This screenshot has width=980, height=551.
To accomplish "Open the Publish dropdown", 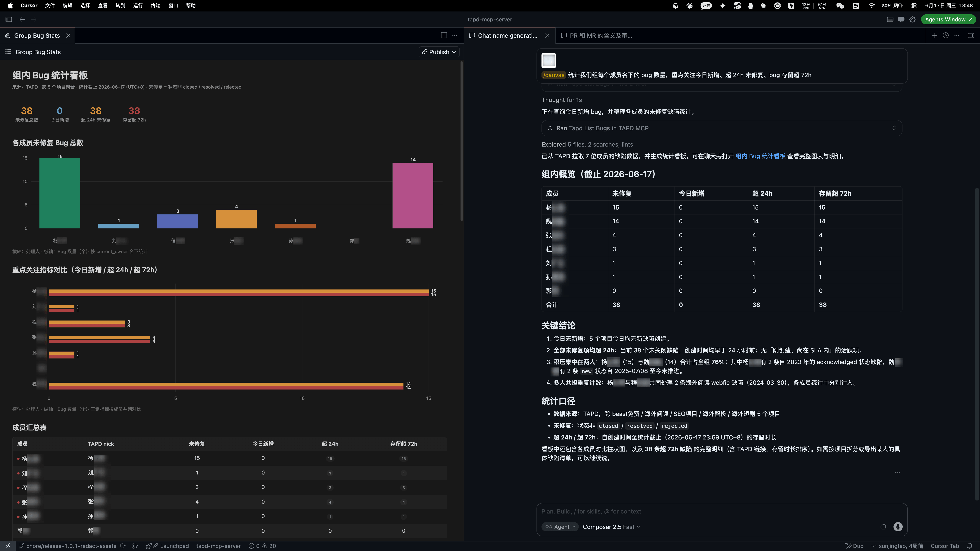I will (x=439, y=52).
